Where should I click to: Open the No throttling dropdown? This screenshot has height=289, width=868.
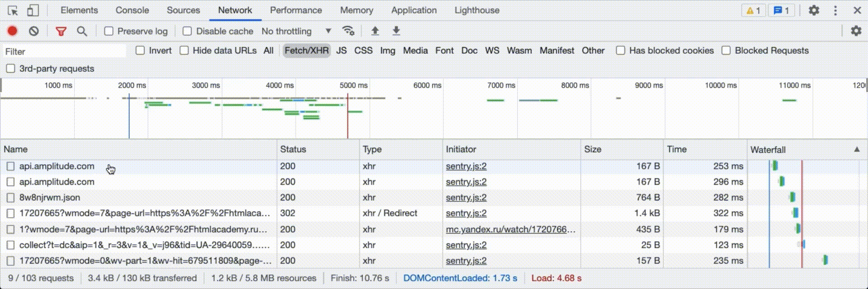[296, 31]
